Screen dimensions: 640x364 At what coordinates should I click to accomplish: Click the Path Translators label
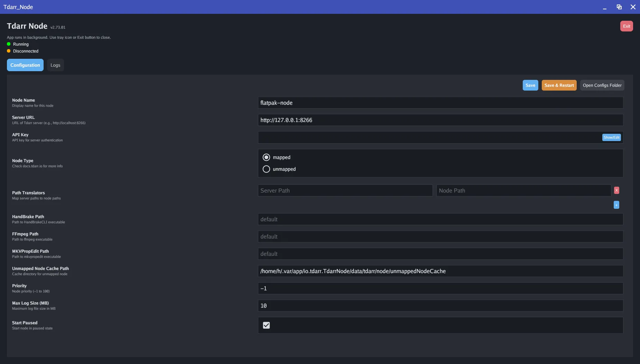click(x=28, y=193)
